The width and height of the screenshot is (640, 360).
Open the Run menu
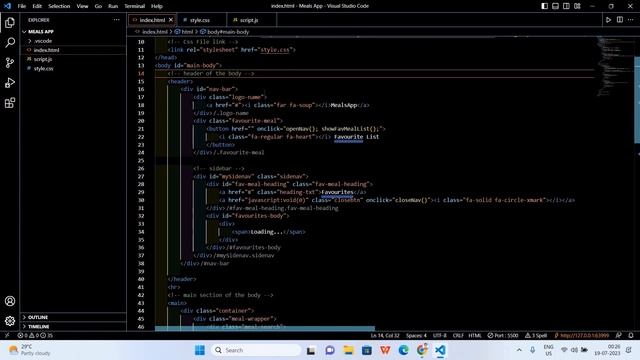coord(113,6)
